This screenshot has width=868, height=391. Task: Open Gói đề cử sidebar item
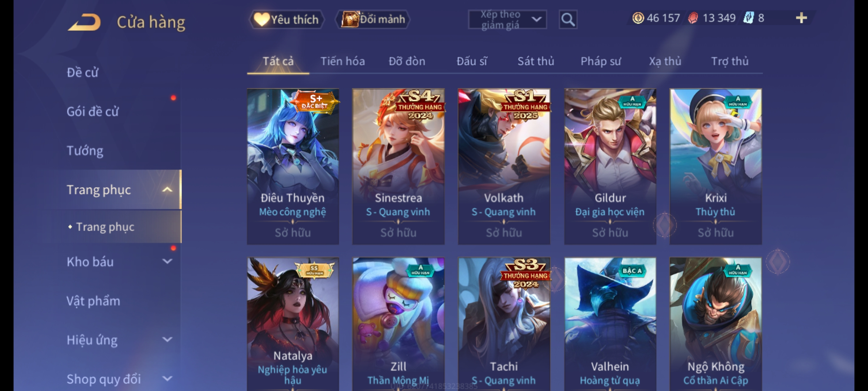(93, 112)
